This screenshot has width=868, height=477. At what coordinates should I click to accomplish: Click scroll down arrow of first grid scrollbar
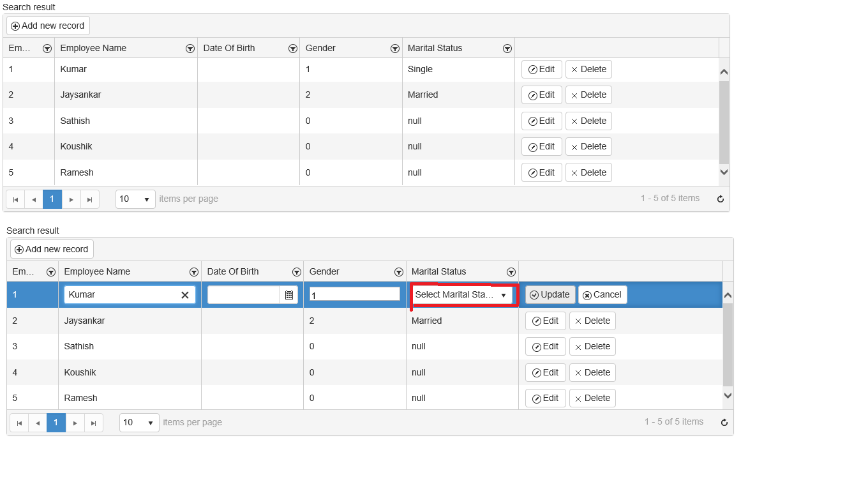click(x=724, y=172)
